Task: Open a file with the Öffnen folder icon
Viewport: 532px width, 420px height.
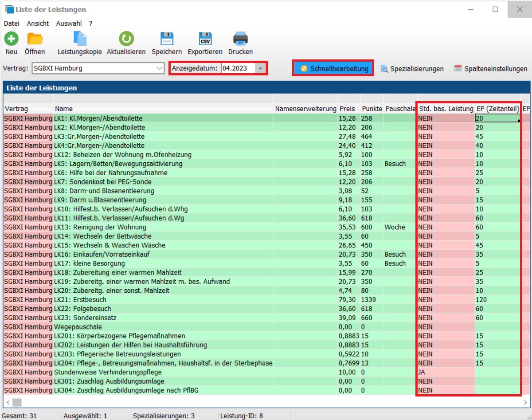Action: point(35,39)
